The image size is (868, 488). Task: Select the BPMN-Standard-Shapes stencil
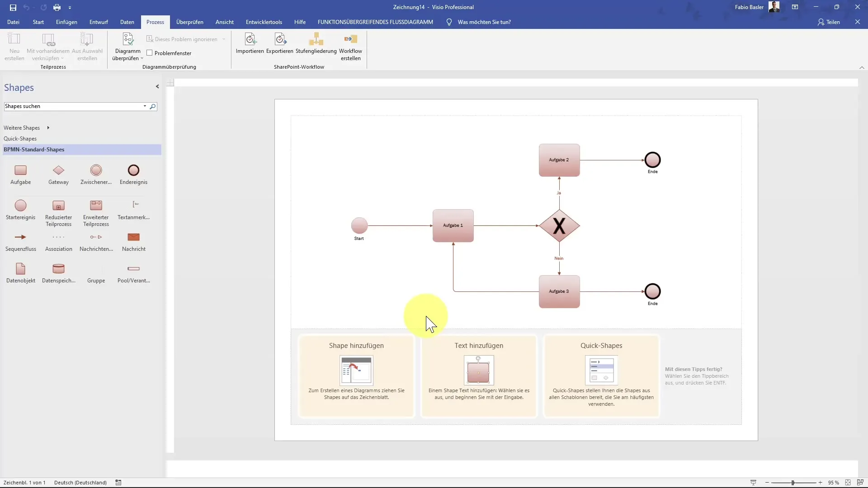pos(82,150)
